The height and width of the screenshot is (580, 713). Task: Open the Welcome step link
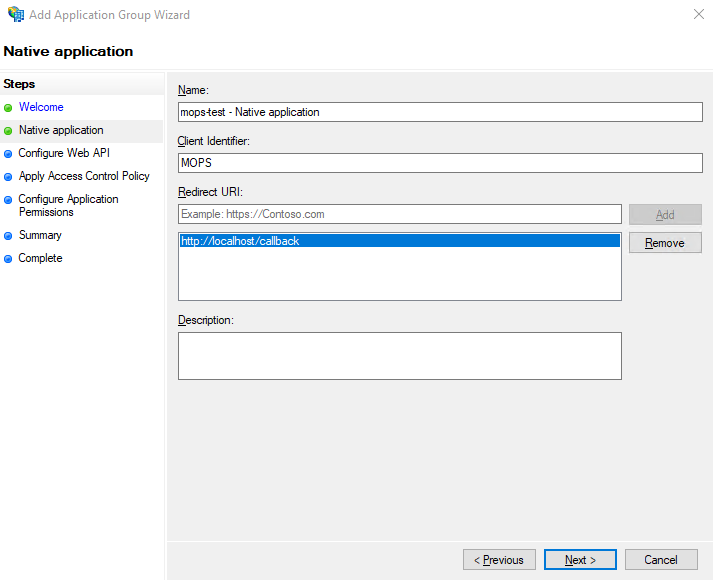click(41, 108)
